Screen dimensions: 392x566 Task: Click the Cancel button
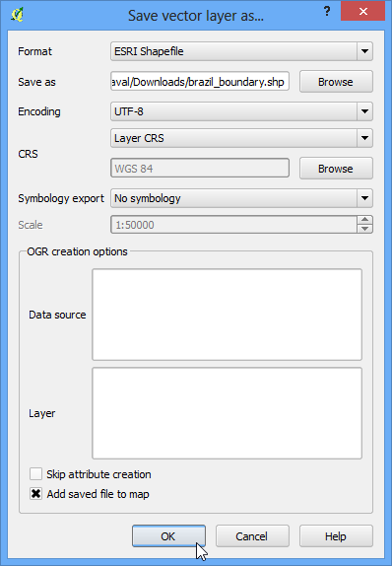pyautogui.click(x=252, y=536)
